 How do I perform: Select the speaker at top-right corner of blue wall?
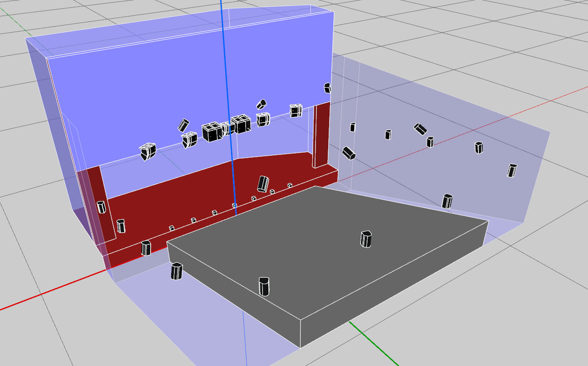point(327,87)
